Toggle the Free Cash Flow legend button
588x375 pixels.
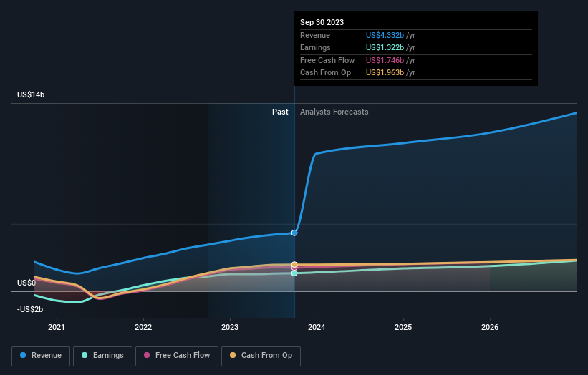[177, 356]
